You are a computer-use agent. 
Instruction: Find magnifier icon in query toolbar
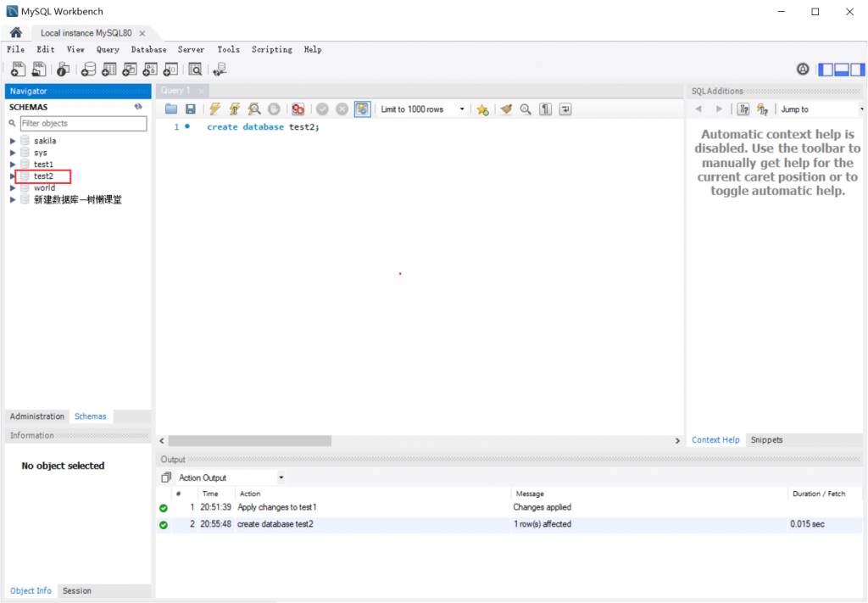pyautogui.click(x=526, y=109)
